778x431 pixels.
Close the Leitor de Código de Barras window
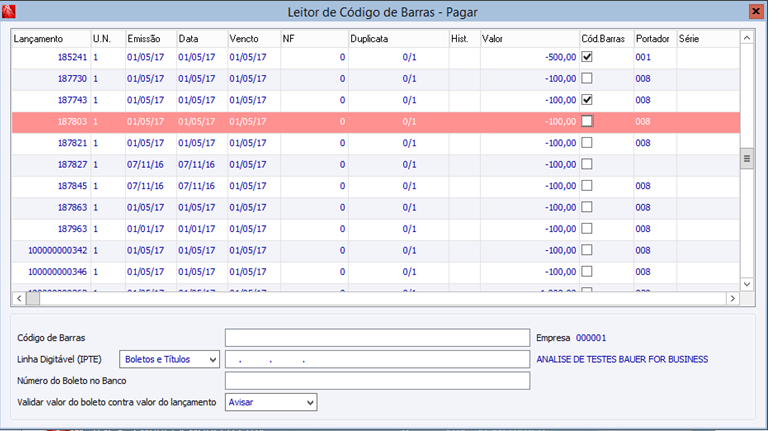pyautogui.click(x=756, y=11)
